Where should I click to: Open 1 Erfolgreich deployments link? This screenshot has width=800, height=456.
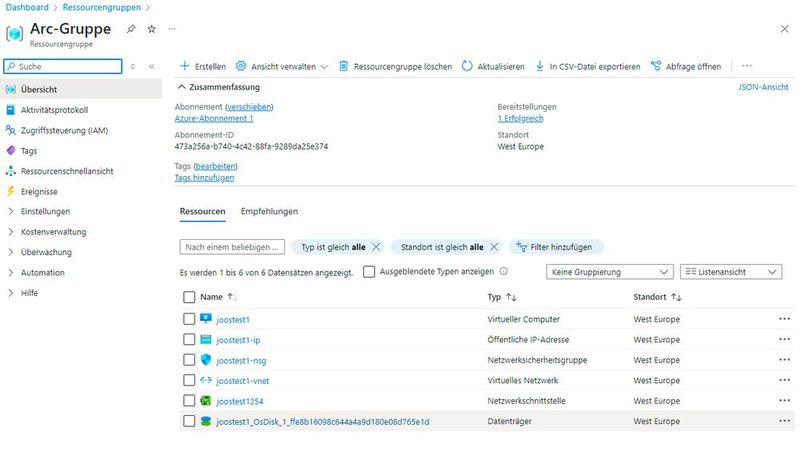pos(520,118)
